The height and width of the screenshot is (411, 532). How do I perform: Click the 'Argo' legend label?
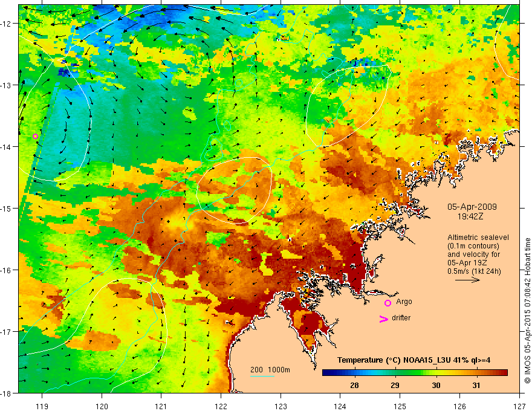pos(404,302)
